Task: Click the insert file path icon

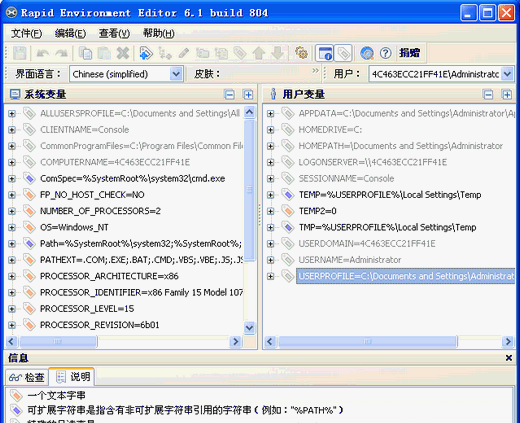Action: point(221,53)
